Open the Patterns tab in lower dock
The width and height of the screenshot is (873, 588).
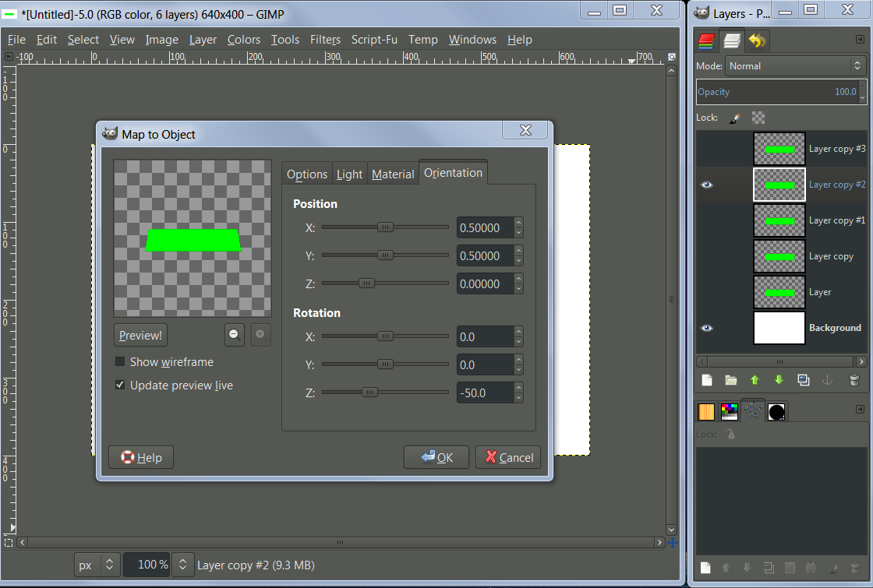point(706,412)
